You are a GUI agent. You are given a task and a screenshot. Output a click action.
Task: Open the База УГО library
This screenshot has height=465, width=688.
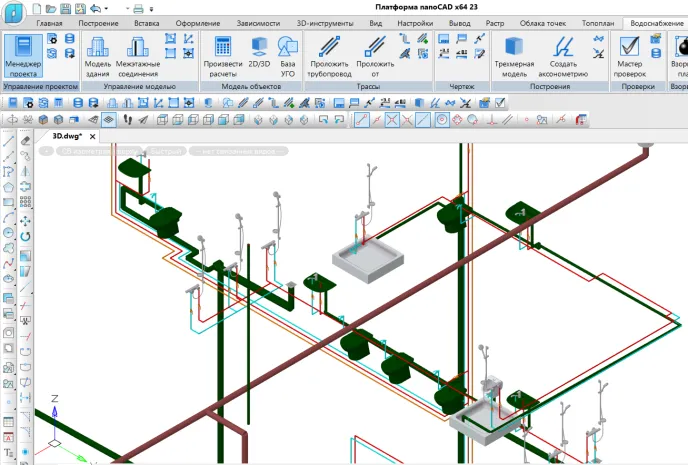pyautogui.click(x=288, y=56)
